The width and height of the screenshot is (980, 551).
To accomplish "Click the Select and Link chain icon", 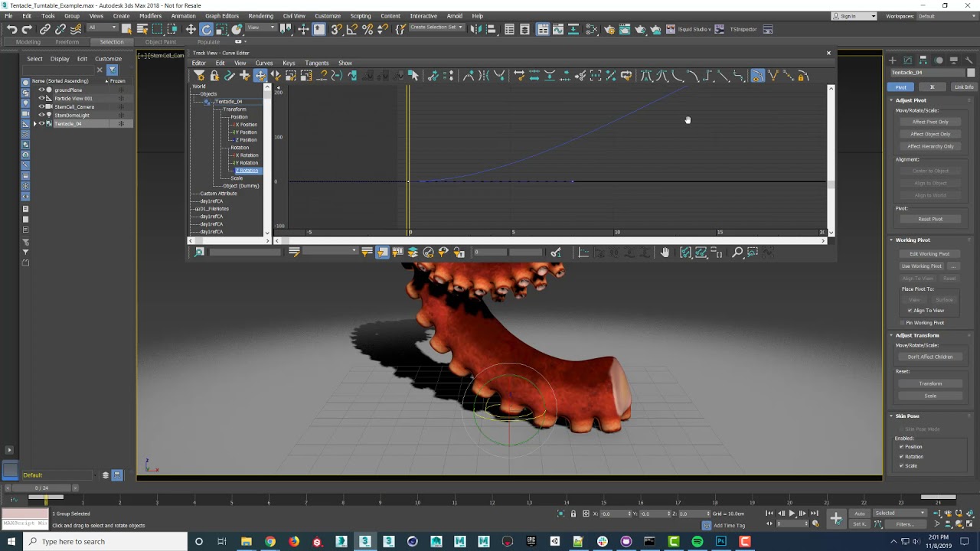I will [x=45, y=29].
